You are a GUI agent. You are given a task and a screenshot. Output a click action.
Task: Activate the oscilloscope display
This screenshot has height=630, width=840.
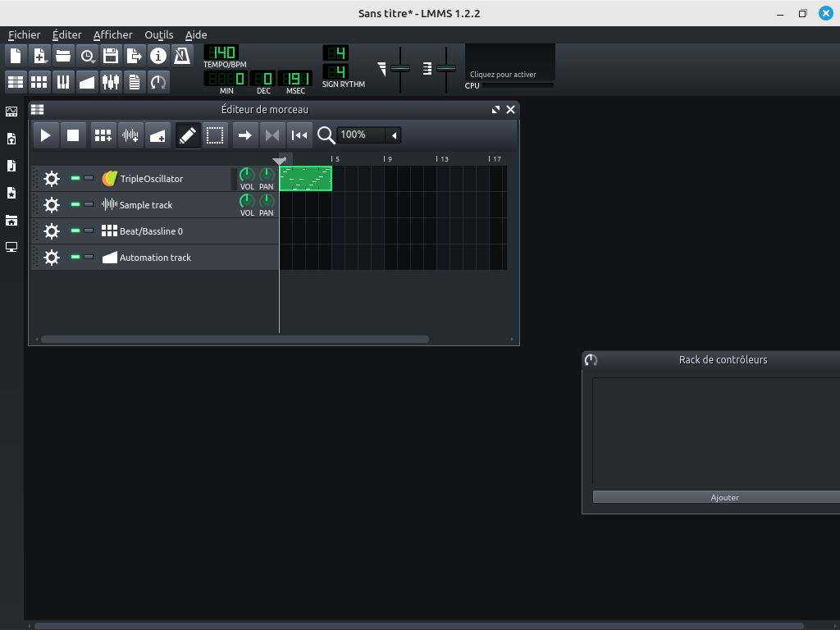click(x=510, y=62)
